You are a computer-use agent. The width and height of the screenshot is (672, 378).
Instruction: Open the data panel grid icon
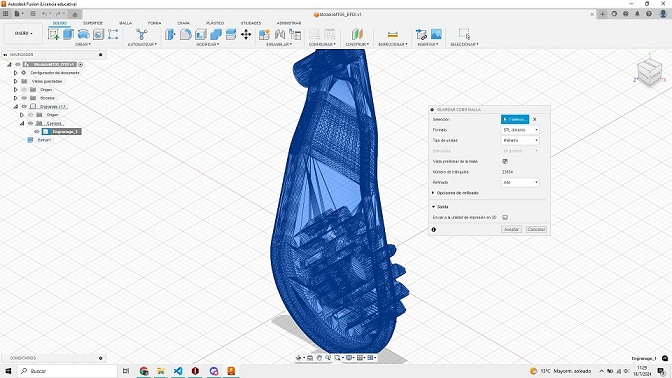(6, 14)
